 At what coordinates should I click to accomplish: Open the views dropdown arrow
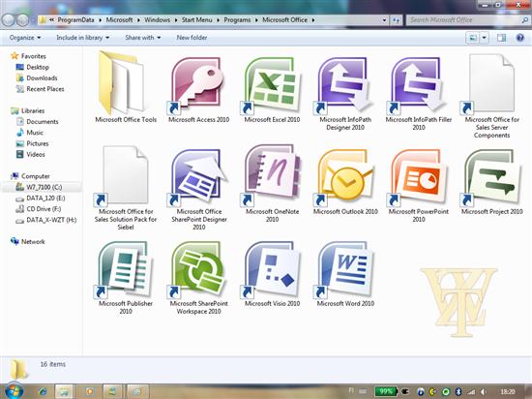coord(485,38)
